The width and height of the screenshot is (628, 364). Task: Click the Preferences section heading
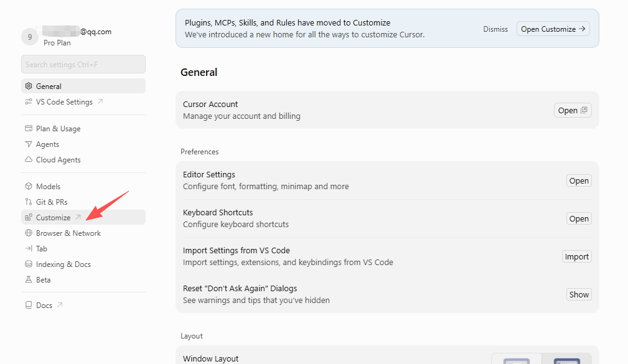tap(199, 152)
